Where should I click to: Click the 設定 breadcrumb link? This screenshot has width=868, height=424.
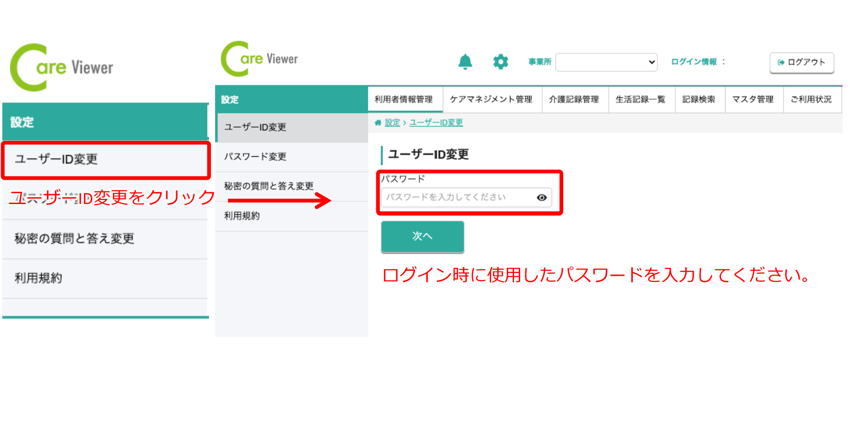[x=392, y=123]
